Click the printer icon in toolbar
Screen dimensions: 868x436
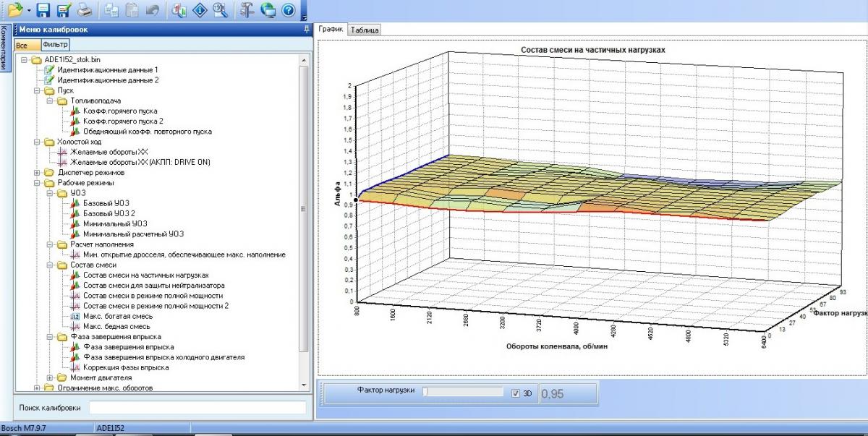coord(85,9)
